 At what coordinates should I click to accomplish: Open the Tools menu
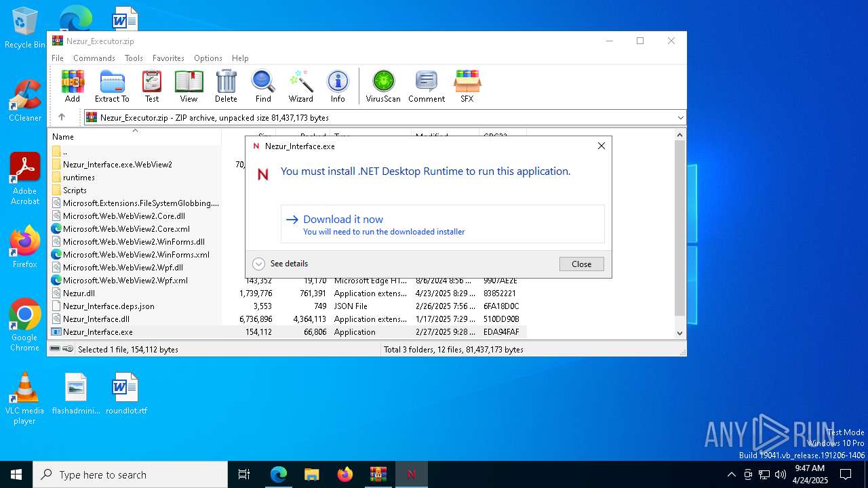tap(134, 58)
